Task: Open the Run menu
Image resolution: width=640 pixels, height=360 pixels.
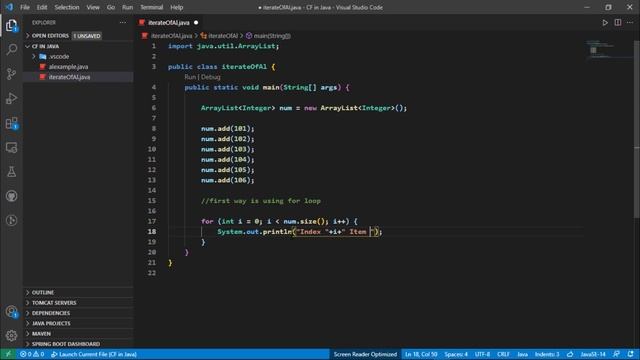Action: click(x=127, y=7)
